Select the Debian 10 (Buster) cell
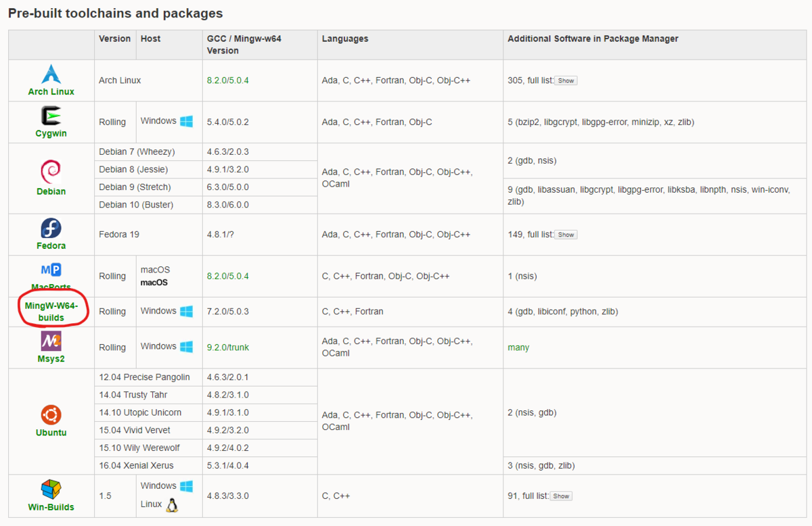Viewport: 812px width, 526px height. click(148, 204)
